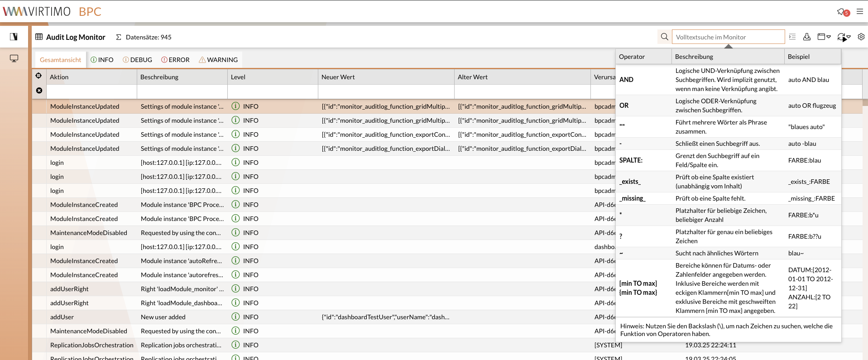Expand the window view dropdown
Viewport: 868px width, 360px height.
pyautogui.click(x=824, y=37)
